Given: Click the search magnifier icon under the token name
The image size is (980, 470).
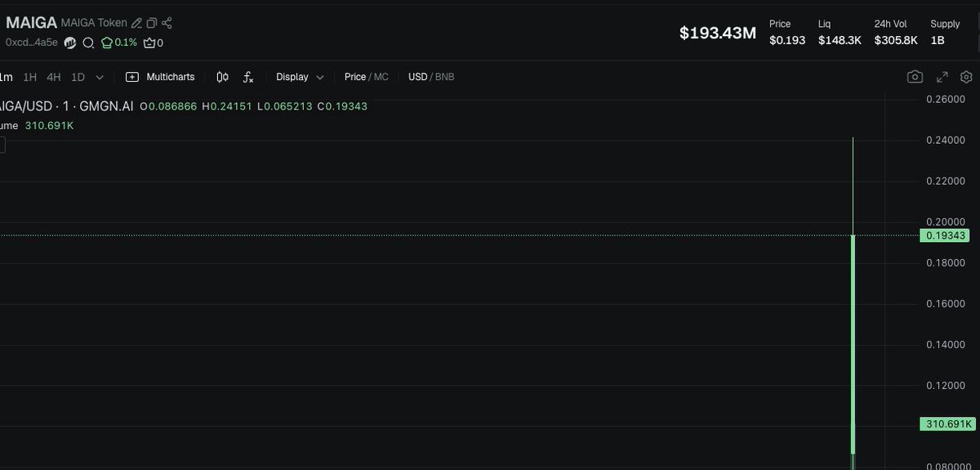Looking at the screenshot, I should 88,43.
